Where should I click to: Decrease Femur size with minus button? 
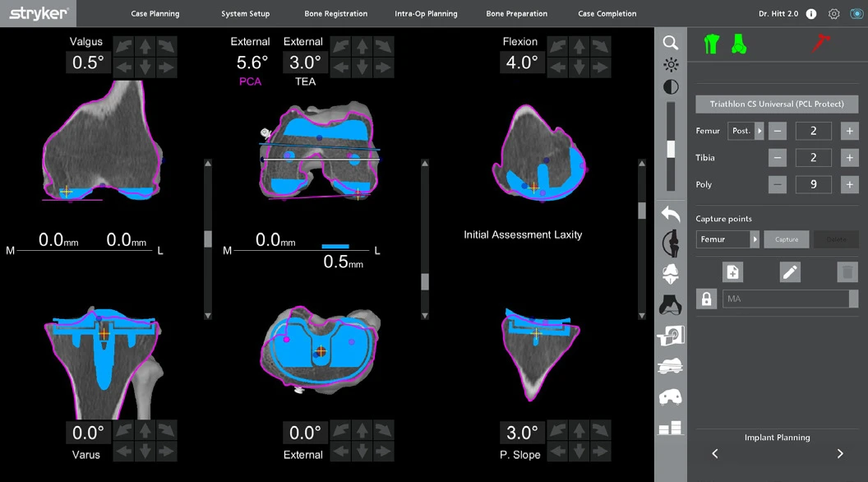pyautogui.click(x=778, y=131)
